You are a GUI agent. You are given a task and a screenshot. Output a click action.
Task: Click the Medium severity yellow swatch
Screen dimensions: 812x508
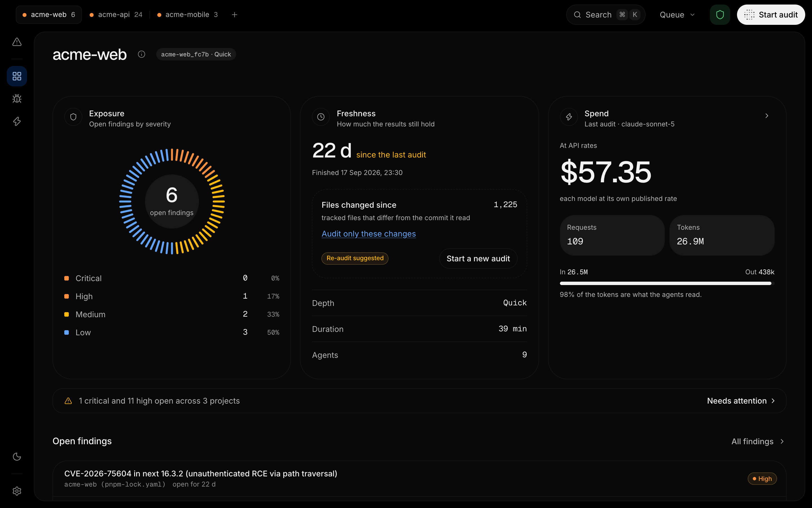pyautogui.click(x=67, y=314)
